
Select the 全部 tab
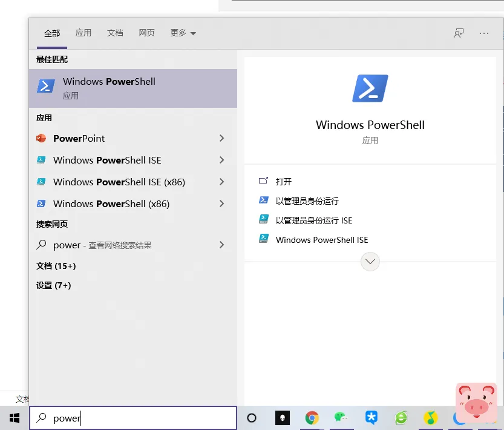(52, 33)
